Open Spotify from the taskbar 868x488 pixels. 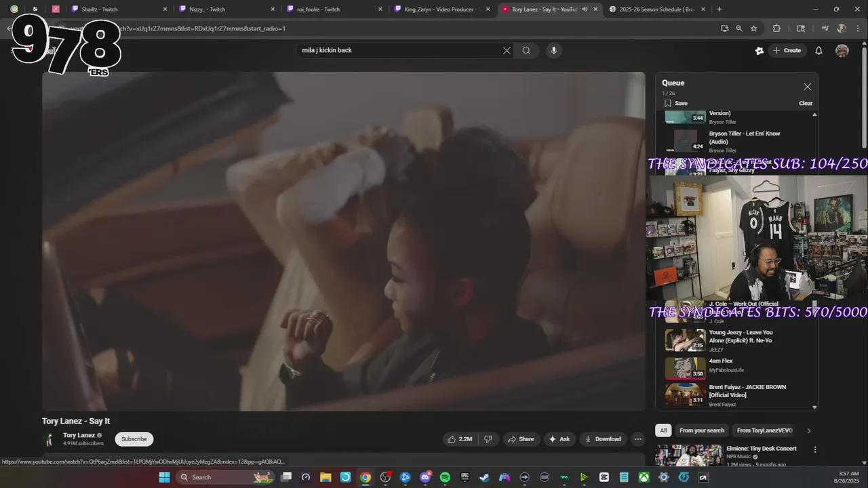pos(445,477)
